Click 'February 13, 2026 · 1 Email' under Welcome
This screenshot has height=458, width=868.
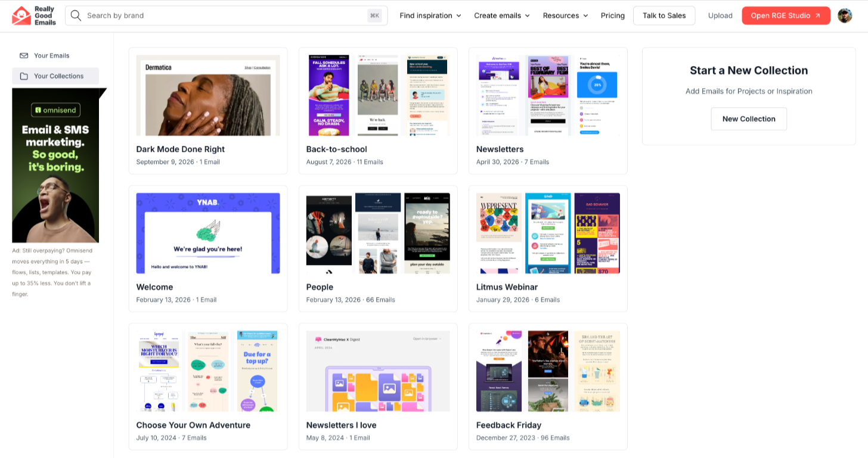tap(176, 300)
